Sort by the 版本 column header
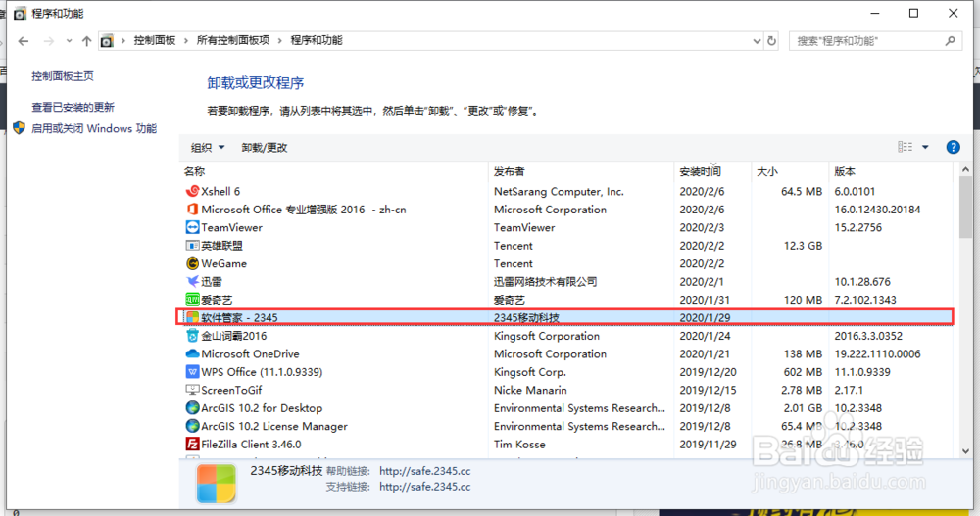 point(845,171)
